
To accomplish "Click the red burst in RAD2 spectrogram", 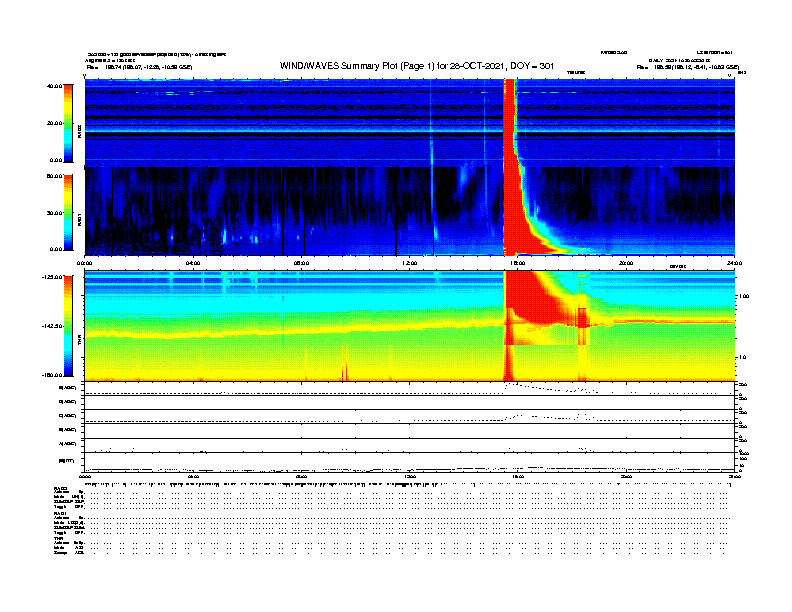I will click(x=509, y=122).
